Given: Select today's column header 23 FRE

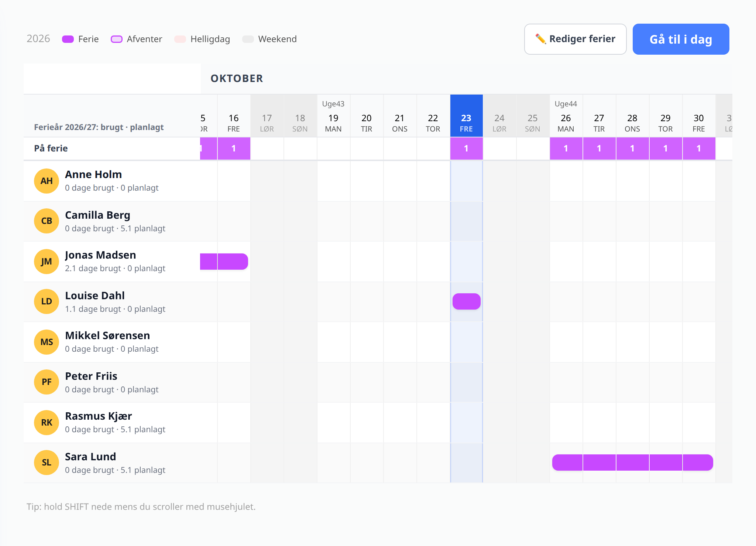Looking at the screenshot, I should pyautogui.click(x=467, y=116).
